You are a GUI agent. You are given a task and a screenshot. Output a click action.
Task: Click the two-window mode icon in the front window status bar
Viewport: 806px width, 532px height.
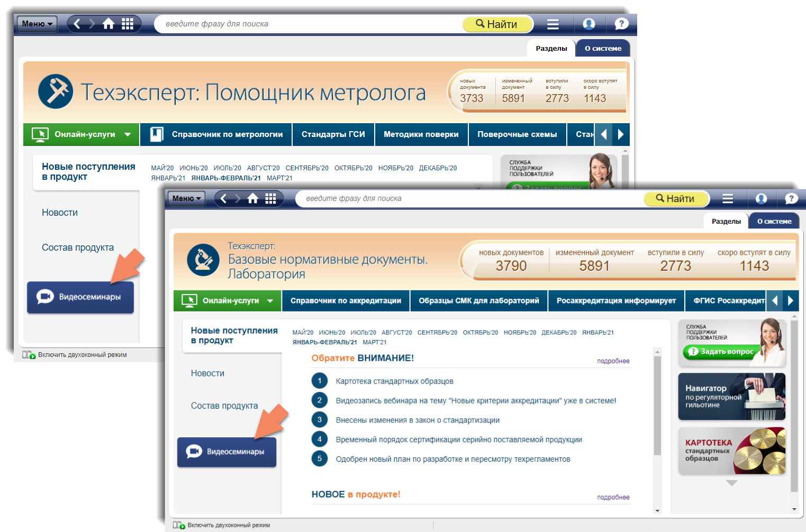(179, 525)
